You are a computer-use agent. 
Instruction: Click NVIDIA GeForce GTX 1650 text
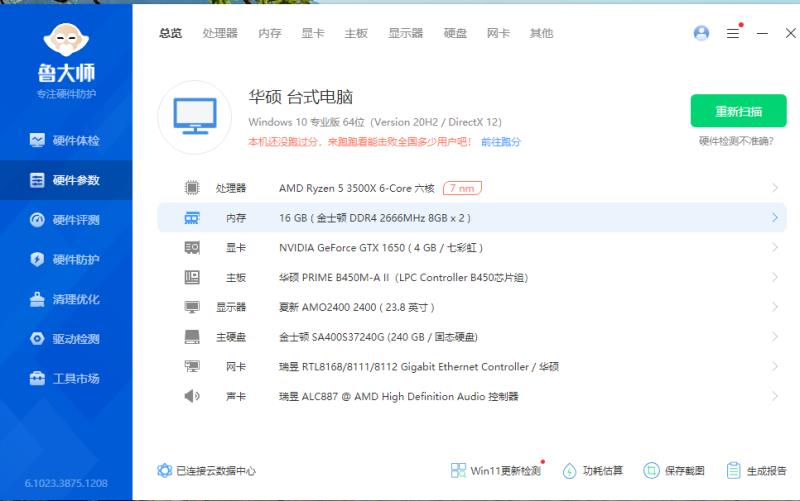[x=381, y=248]
